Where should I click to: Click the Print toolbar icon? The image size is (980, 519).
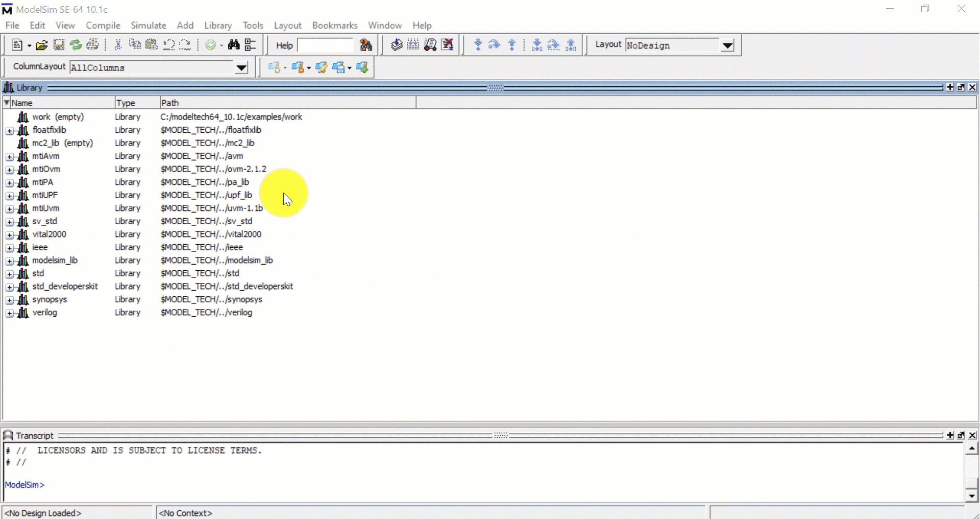coord(92,45)
